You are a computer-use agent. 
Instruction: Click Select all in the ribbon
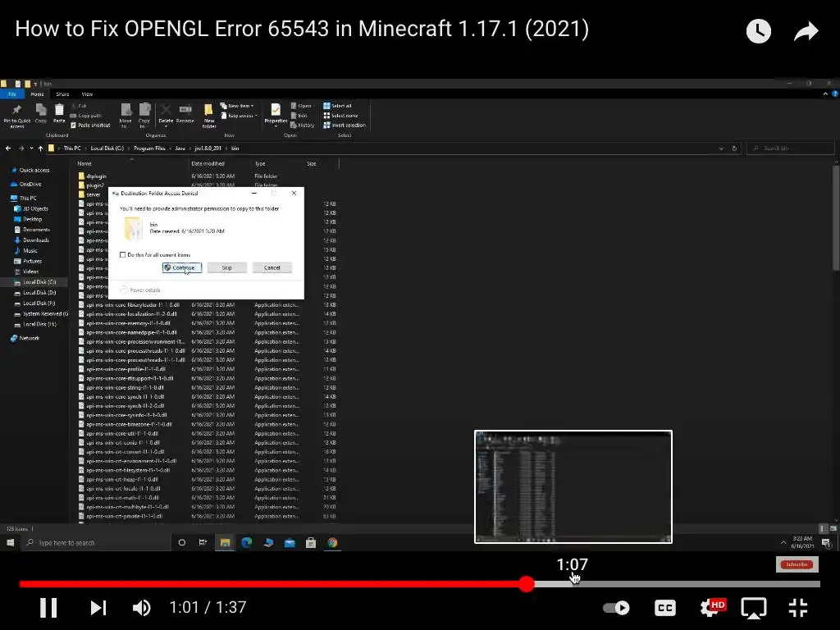pyautogui.click(x=337, y=106)
